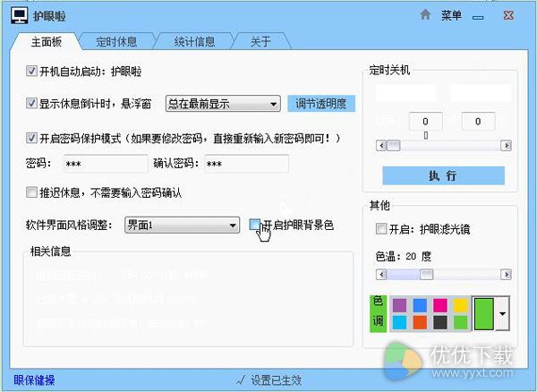Open the 关于 tab

pyautogui.click(x=260, y=42)
